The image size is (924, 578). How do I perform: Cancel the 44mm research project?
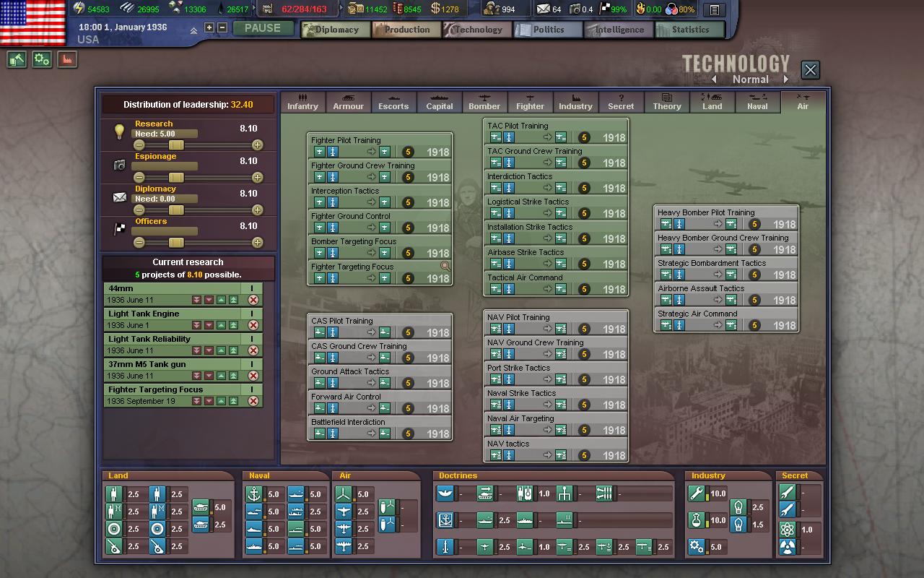pyautogui.click(x=253, y=300)
